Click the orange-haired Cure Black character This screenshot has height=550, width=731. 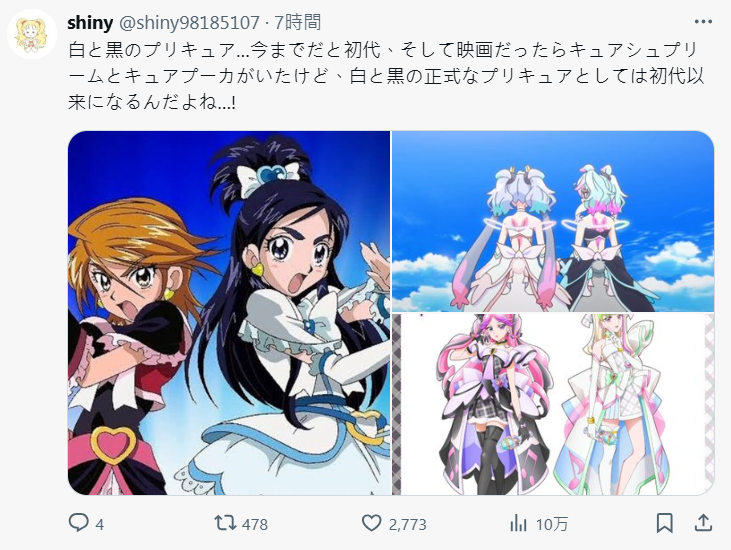pos(131,345)
